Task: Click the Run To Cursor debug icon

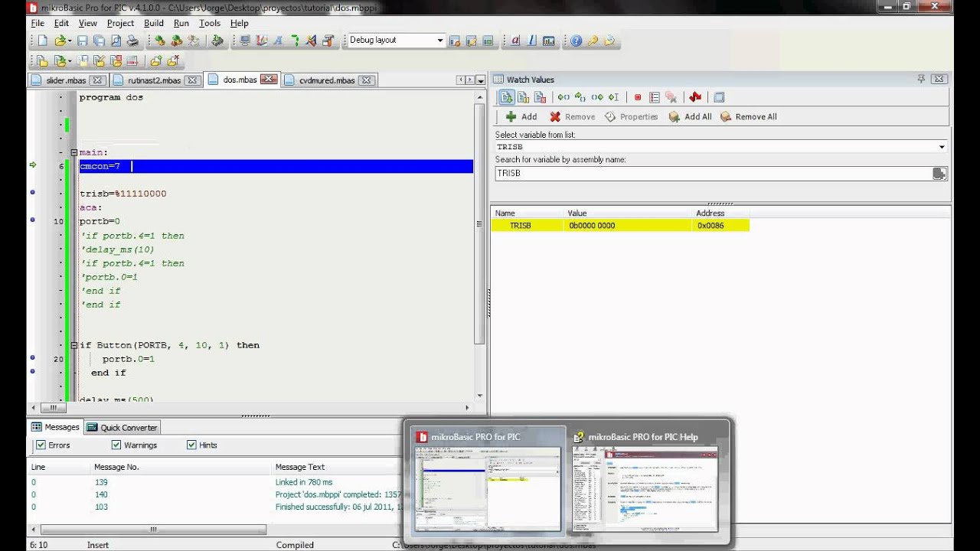Action: 613,97
